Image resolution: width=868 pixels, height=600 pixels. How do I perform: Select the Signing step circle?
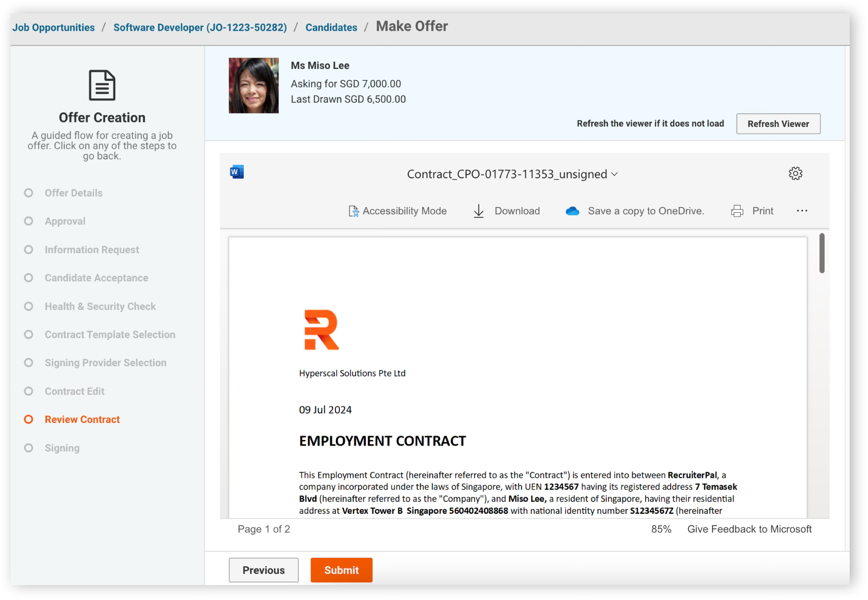point(28,448)
